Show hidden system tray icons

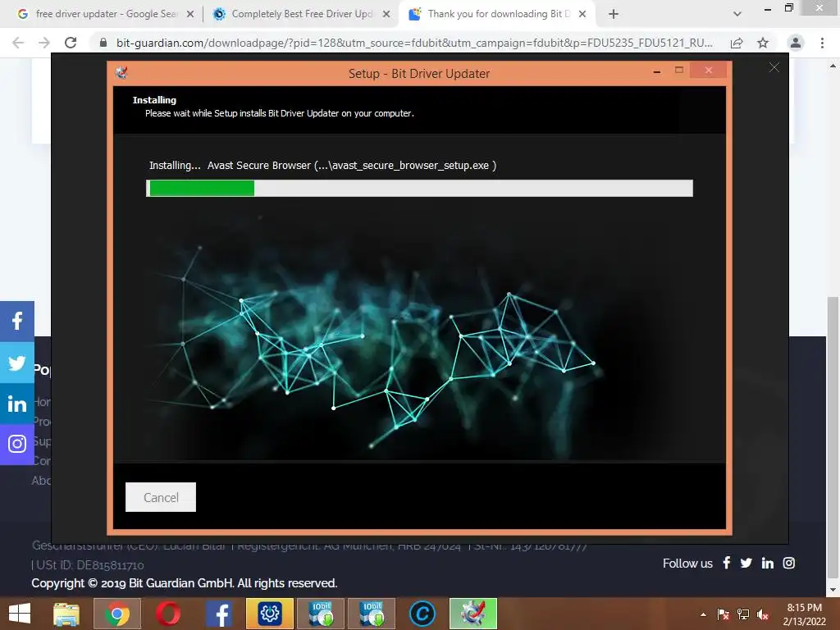[x=703, y=614]
